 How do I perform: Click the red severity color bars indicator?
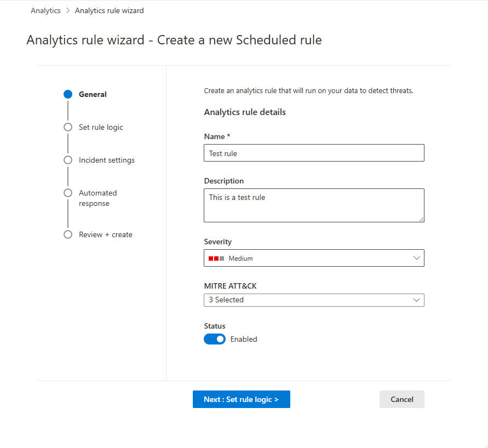[x=214, y=257]
